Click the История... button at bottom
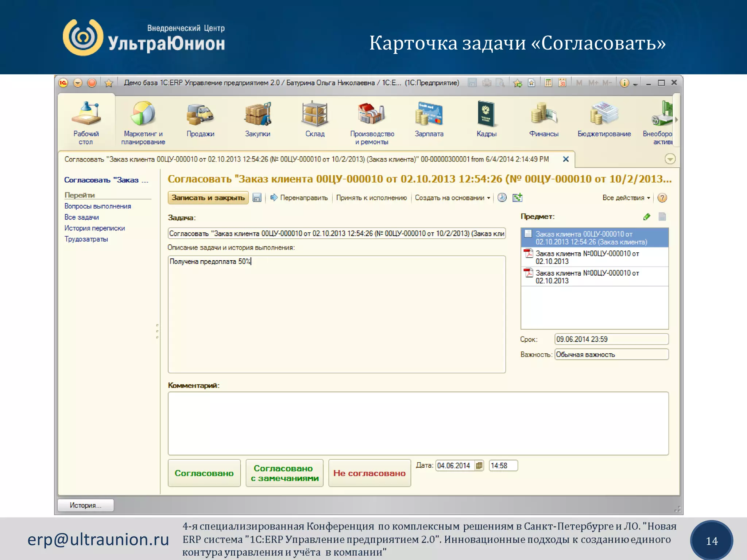Image resolution: width=747 pixels, height=560 pixels. click(x=86, y=505)
